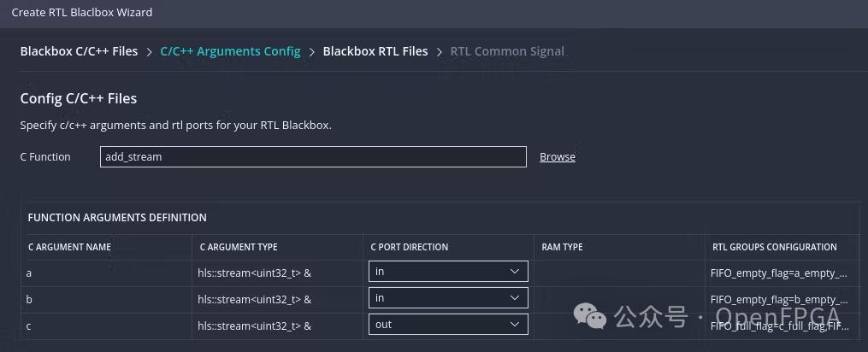Click the RTL GROUPS CONFIGURATION column header
The height and width of the screenshot is (352, 868).
774,247
